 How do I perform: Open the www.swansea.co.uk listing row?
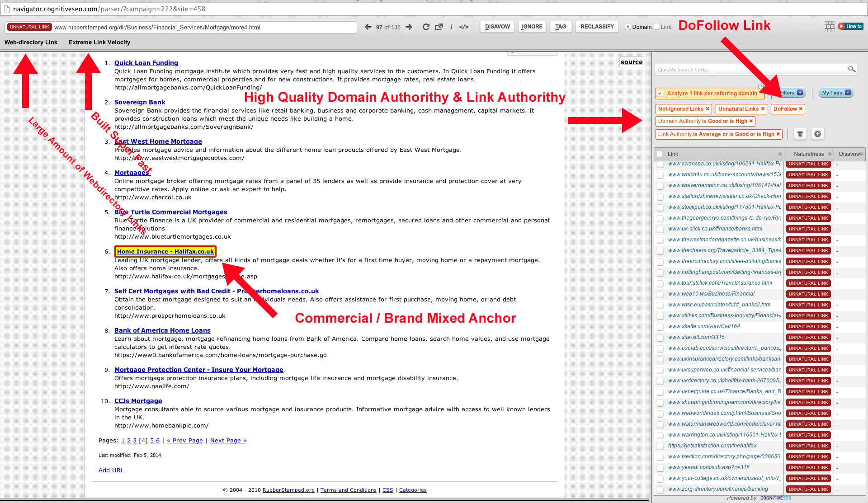[725, 164]
